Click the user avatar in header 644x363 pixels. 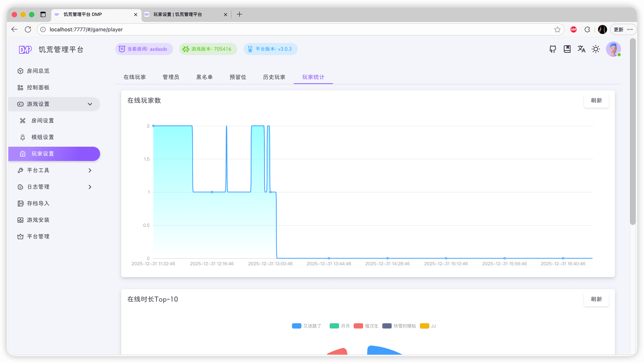click(x=613, y=49)
